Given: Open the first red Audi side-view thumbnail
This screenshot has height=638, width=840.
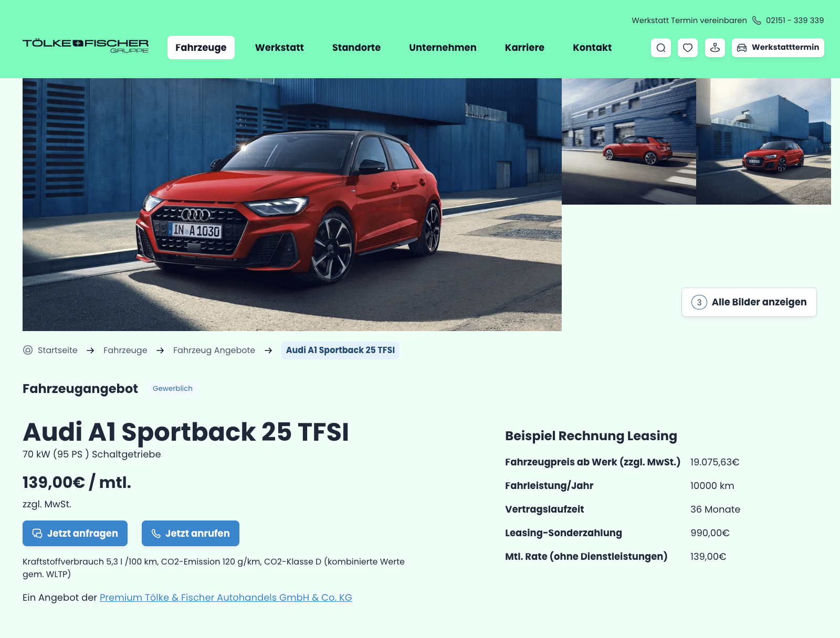Looking at the screenshot, I should pyautogui.click(x=629, y=141).
